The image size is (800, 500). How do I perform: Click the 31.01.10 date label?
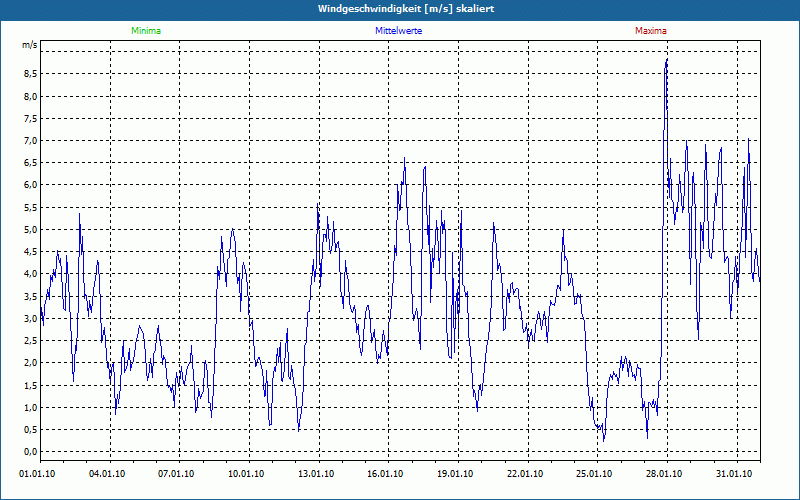(733, 474)
